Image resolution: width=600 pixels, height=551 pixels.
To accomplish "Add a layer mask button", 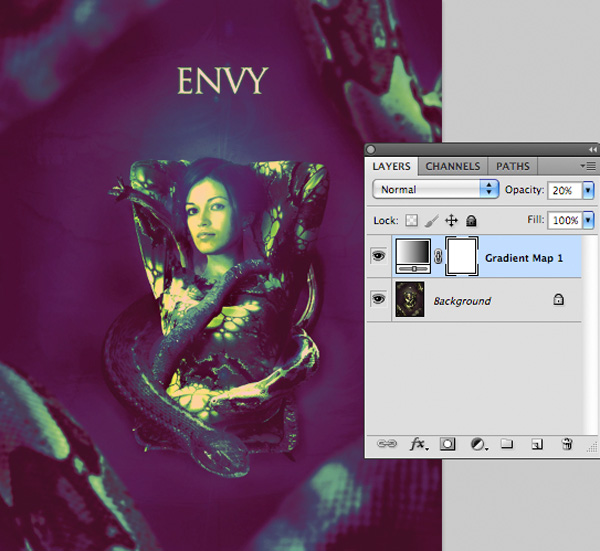I will pyautogui.click(x=447, y=444).
